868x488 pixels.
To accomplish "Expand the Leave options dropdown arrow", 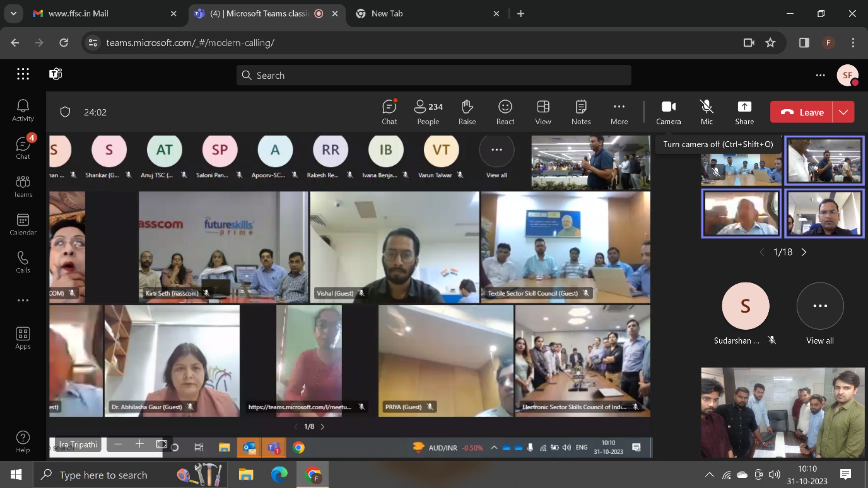I will tap(843, 112).
